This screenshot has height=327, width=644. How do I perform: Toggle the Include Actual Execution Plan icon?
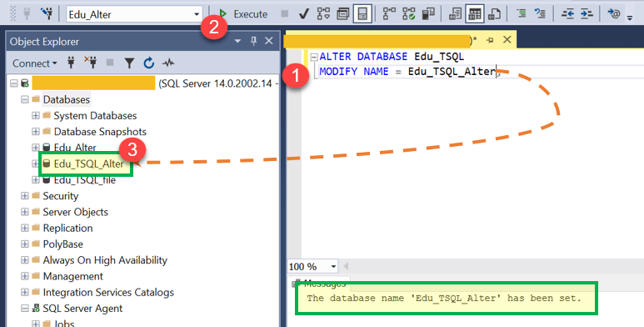pos(389,14)
